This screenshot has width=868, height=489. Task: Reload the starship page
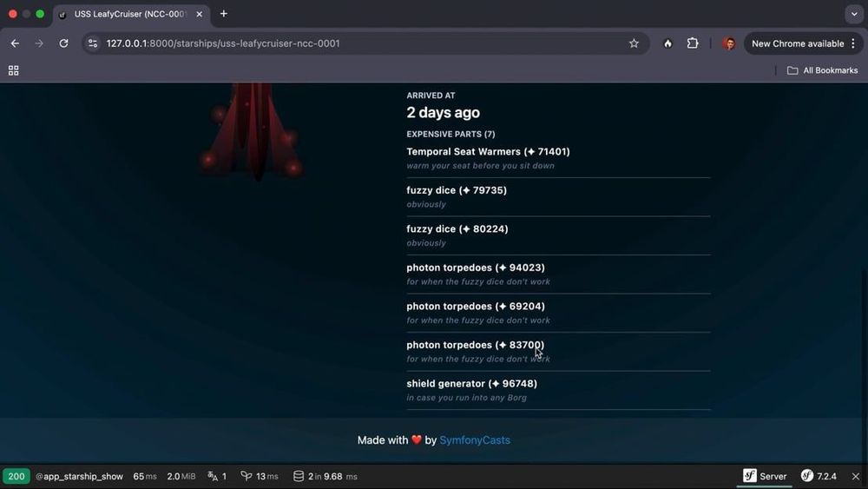[63, 43]
